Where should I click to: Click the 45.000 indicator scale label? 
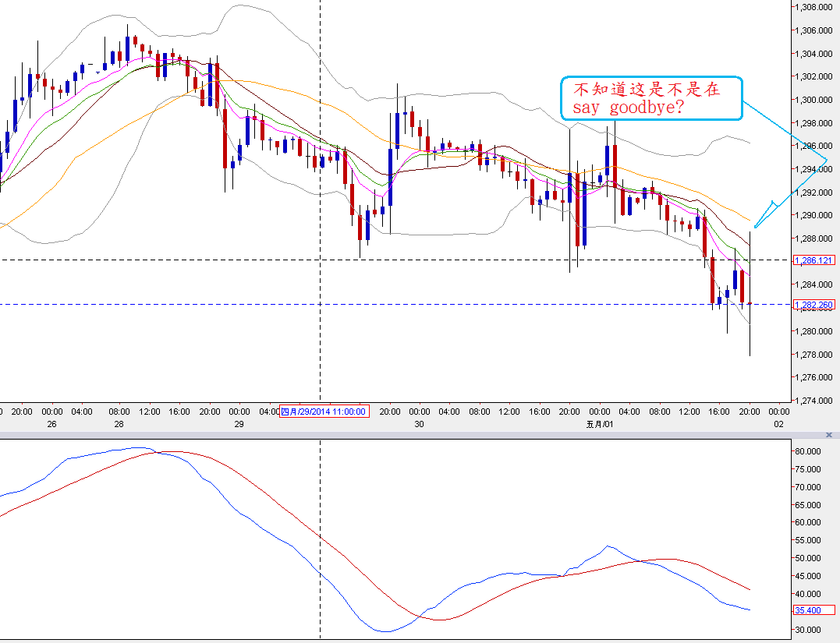click(x=807, y=576)
